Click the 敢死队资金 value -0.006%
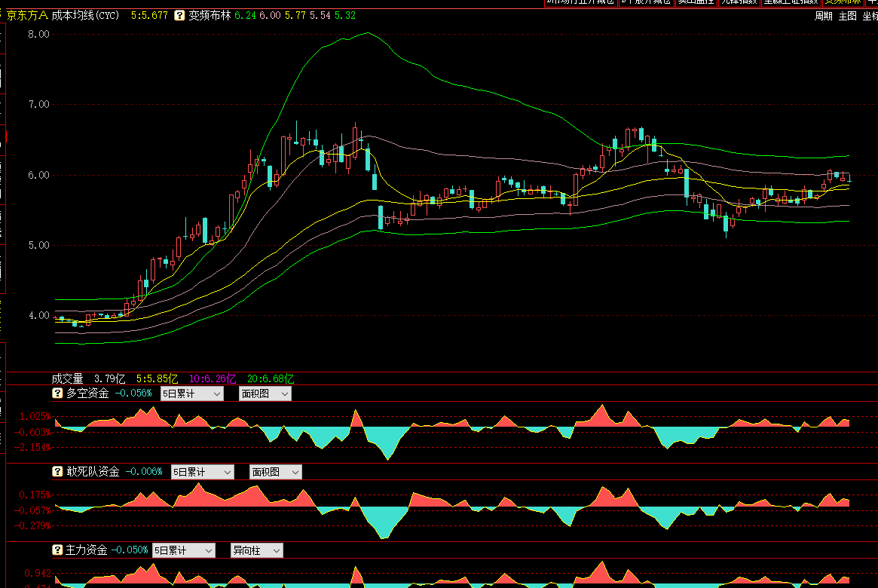 (144, 471)
